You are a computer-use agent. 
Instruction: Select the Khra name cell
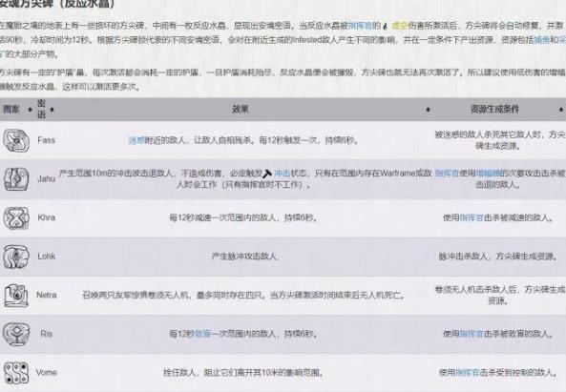click(46, 217)
